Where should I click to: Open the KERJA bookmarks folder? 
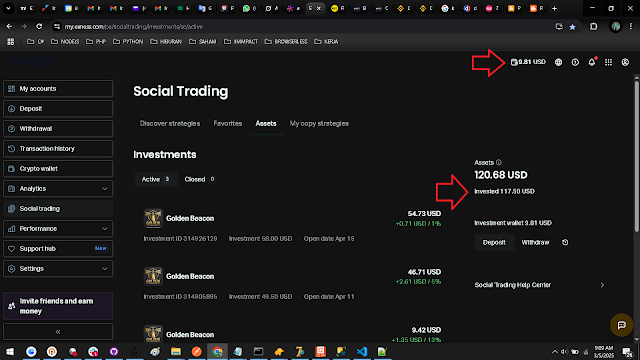[x=326, y=42]
